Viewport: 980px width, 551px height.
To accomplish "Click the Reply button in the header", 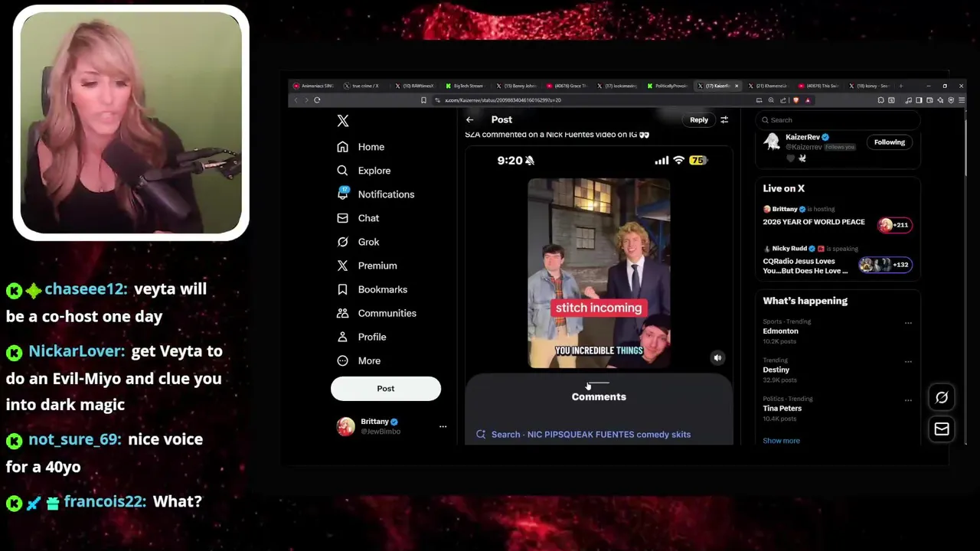I will click(699, 119).
